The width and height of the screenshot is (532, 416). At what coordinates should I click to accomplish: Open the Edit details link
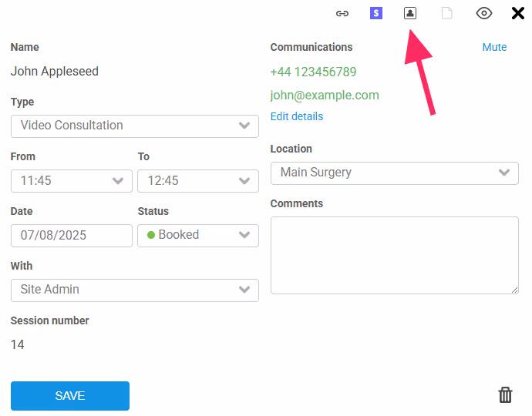(x=297, y=116)
